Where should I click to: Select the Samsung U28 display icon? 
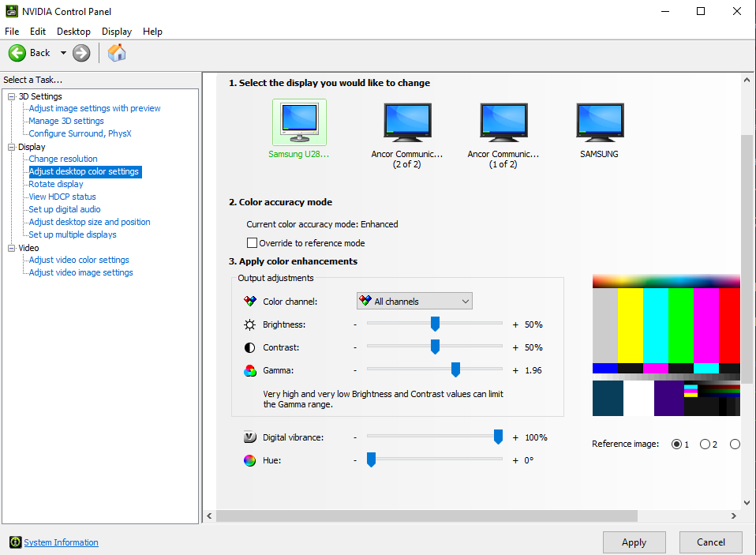299,122
